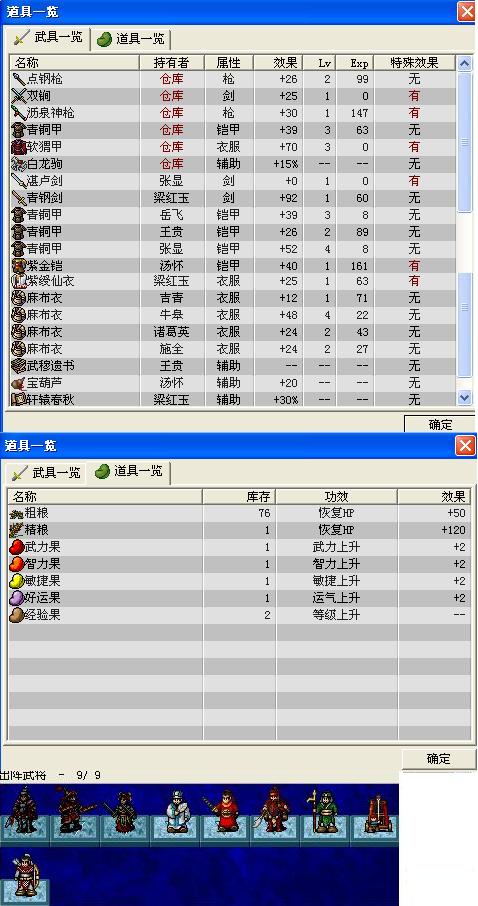Select the 精粮 fine grain icon
Viewport: 478px width, 906px height.
point(16,530)
